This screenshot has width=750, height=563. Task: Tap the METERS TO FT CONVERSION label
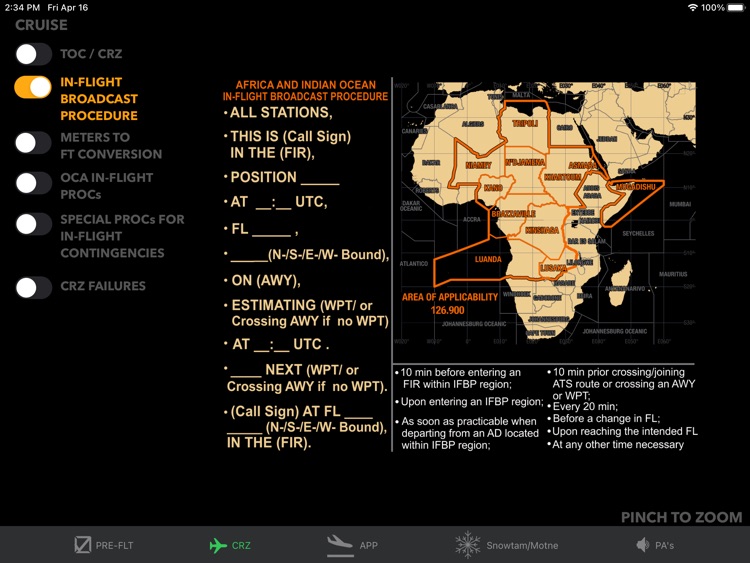click(x=111, y=145)
